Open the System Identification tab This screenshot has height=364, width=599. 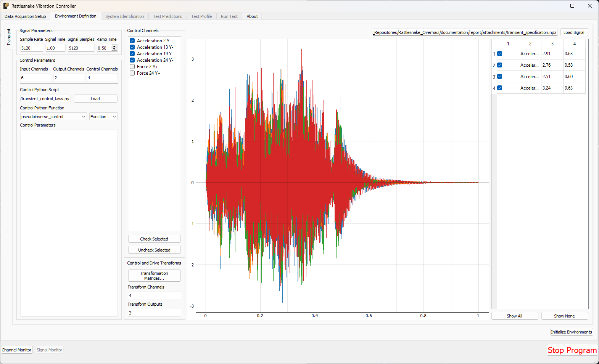[x=125, y=16]
